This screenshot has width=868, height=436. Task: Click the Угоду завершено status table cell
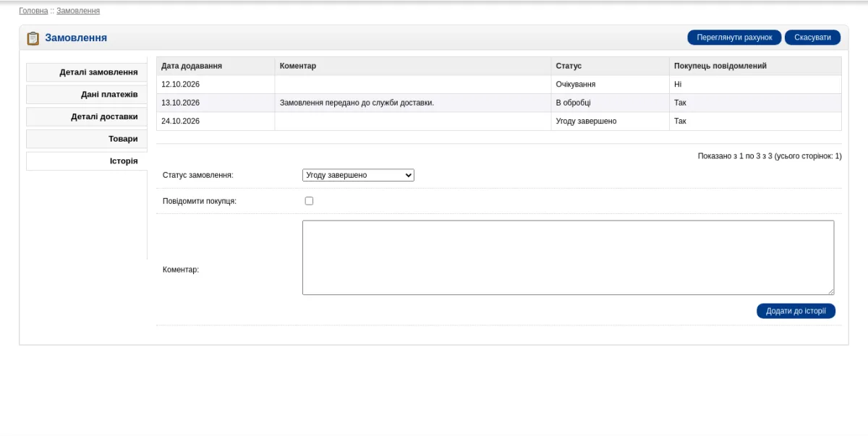click(610, 121)
